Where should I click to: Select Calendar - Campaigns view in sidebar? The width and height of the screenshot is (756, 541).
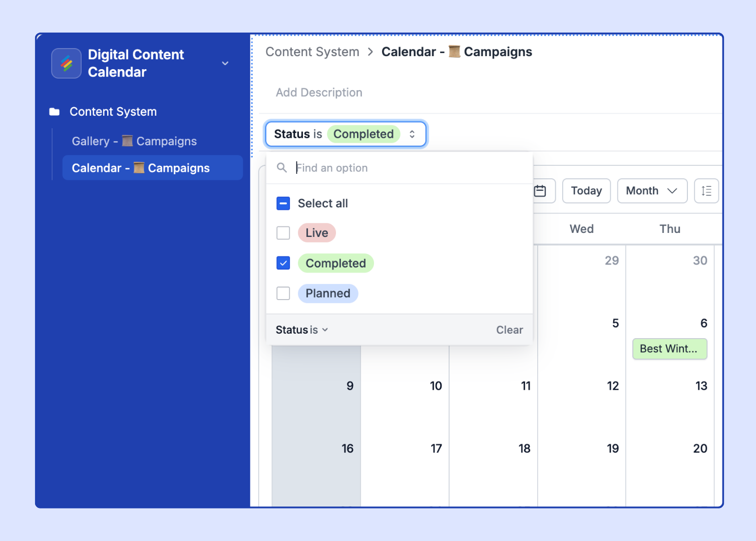[x=153, y=168]
